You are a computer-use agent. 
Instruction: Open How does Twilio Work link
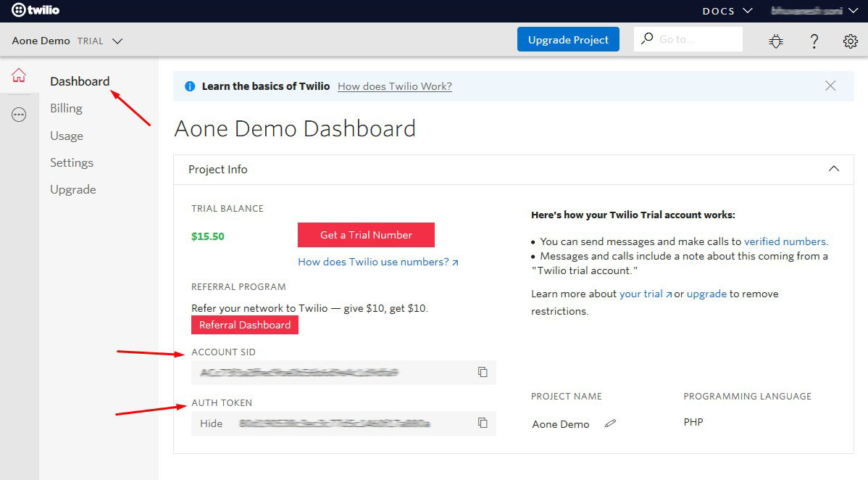pyautogui.click(x=395, y=86)
